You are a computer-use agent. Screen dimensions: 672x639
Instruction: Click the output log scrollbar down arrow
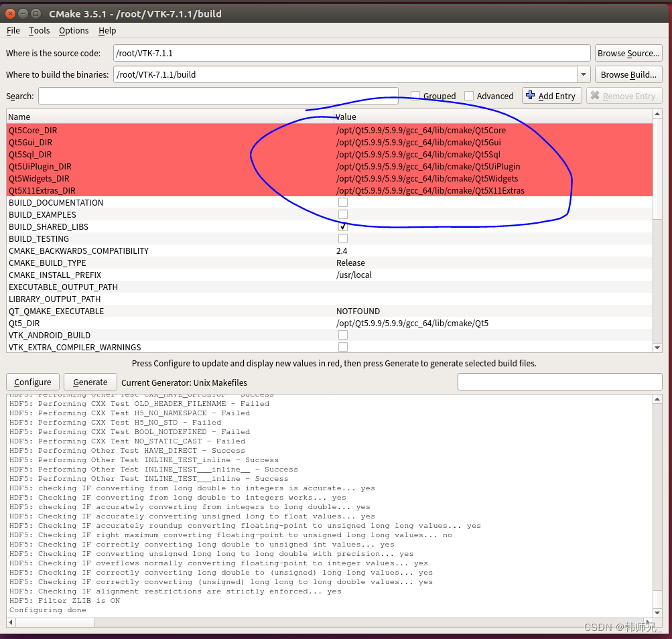click(657, 612)
